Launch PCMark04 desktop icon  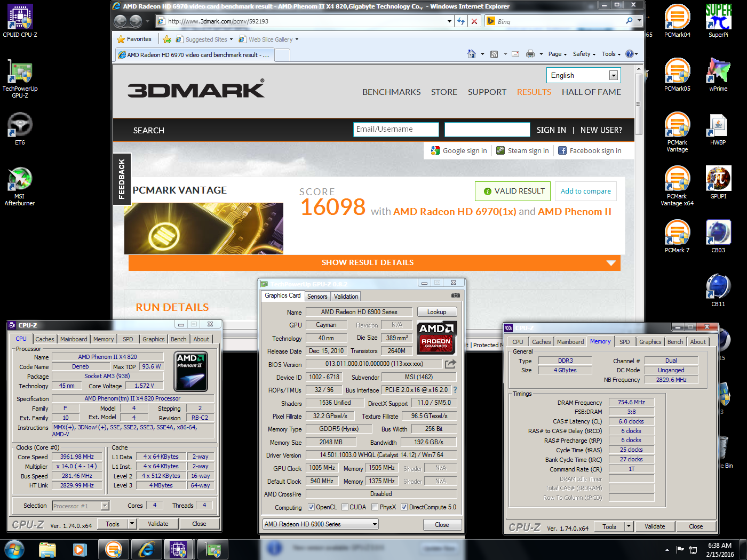677,21
